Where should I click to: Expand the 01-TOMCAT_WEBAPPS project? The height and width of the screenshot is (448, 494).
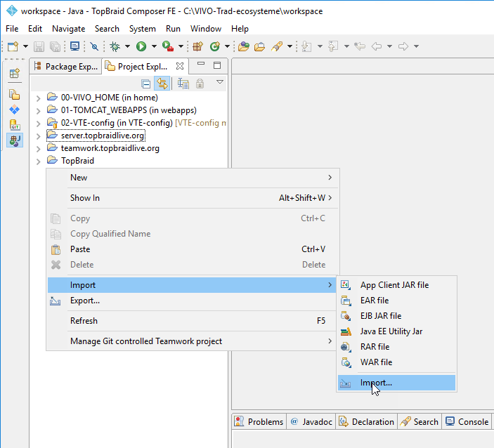pos(38,111)
